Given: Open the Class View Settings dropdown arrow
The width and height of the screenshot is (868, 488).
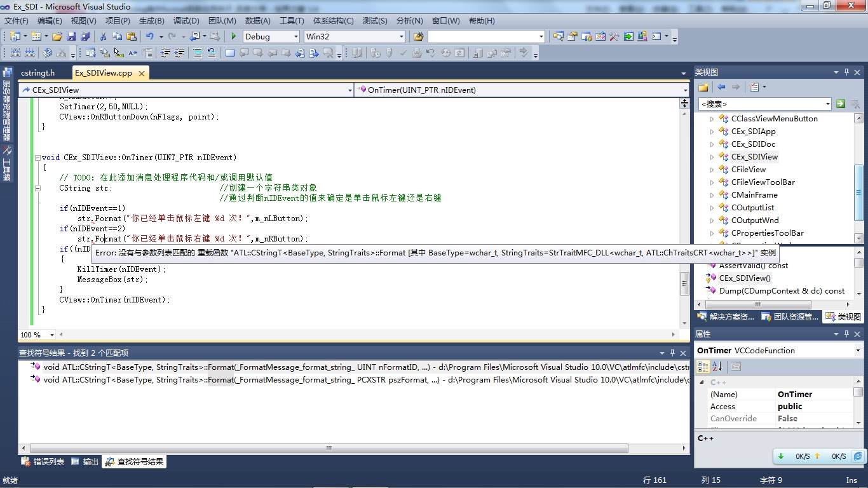Looking at the screenshot, I should click(764, 87).
